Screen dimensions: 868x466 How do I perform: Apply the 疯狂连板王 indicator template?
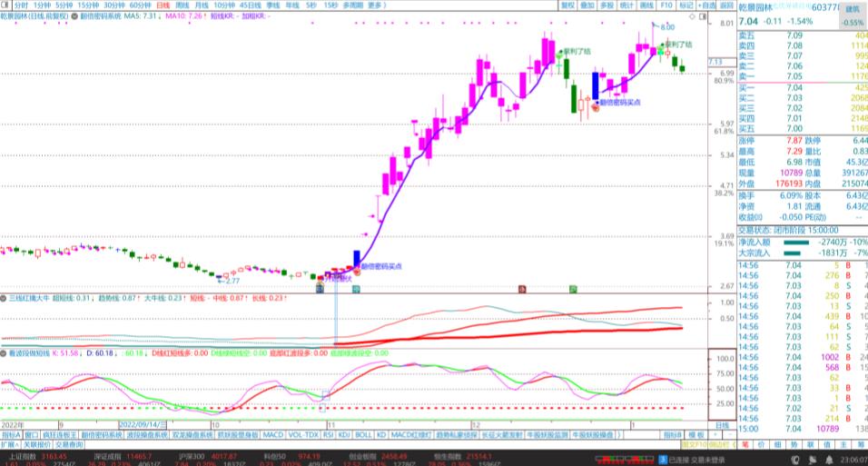coord(59,435)
